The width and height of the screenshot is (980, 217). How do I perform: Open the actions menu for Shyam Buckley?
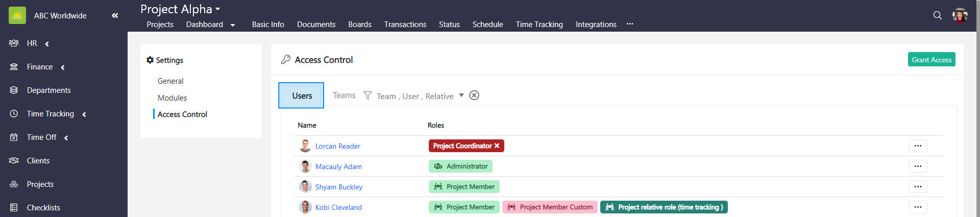click(917, 187)
